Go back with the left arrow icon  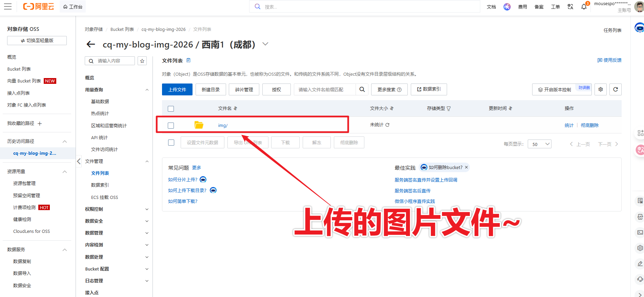91,44
